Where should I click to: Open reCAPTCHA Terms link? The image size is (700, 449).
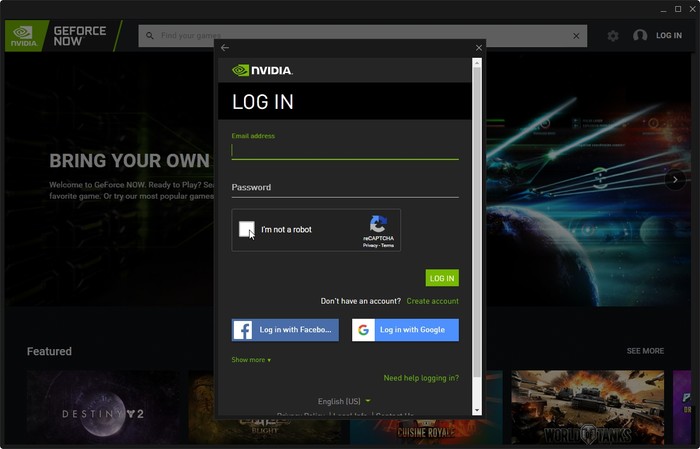tap(388, 245)
